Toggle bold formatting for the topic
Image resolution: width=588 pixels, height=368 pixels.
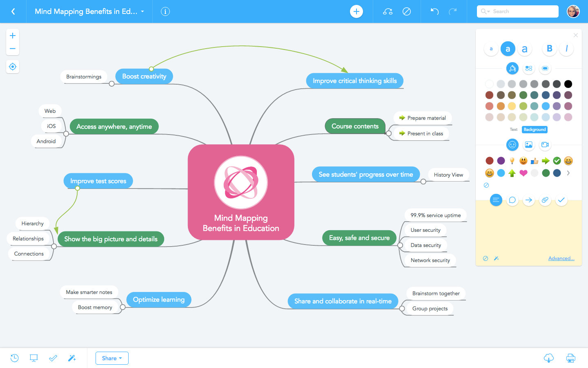pyautogui.click(x=549, y=49)
